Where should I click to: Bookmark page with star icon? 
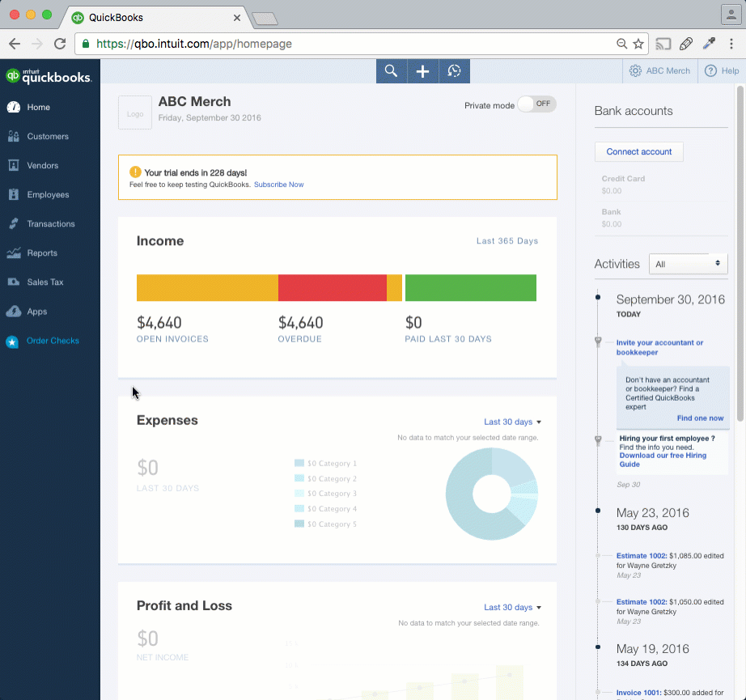638,44
